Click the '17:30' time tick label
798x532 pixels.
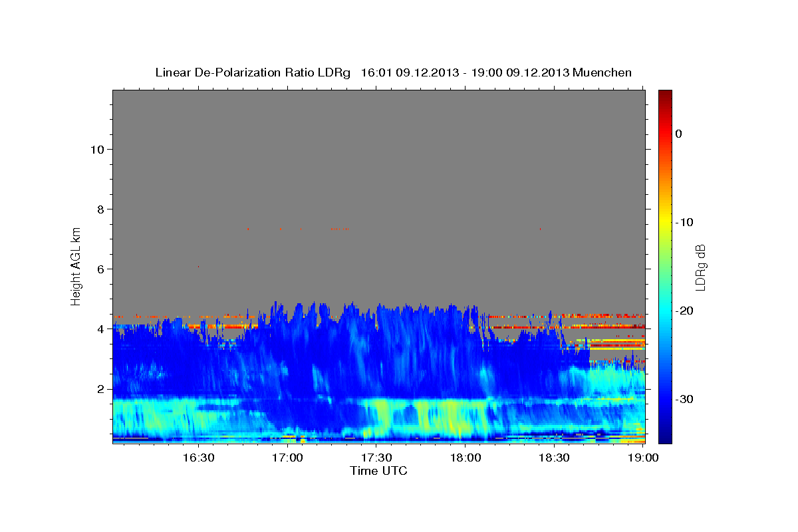[376, 458]
